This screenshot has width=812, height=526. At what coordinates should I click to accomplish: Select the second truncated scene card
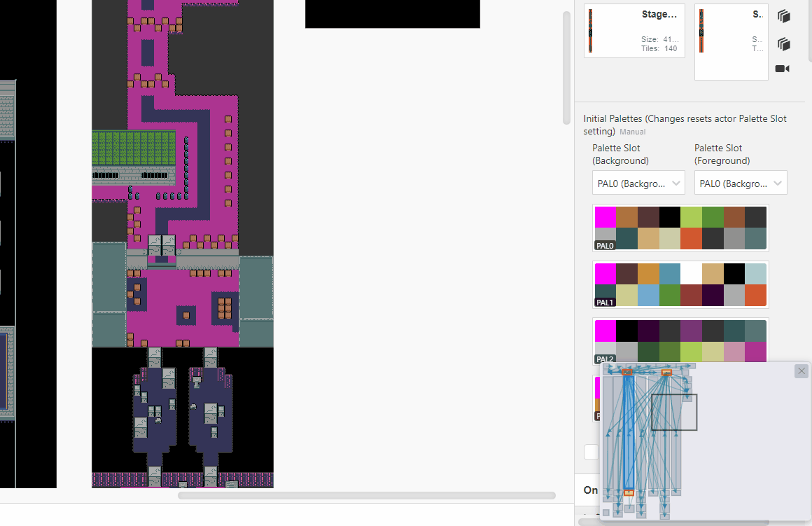click(x=731, y=41)
